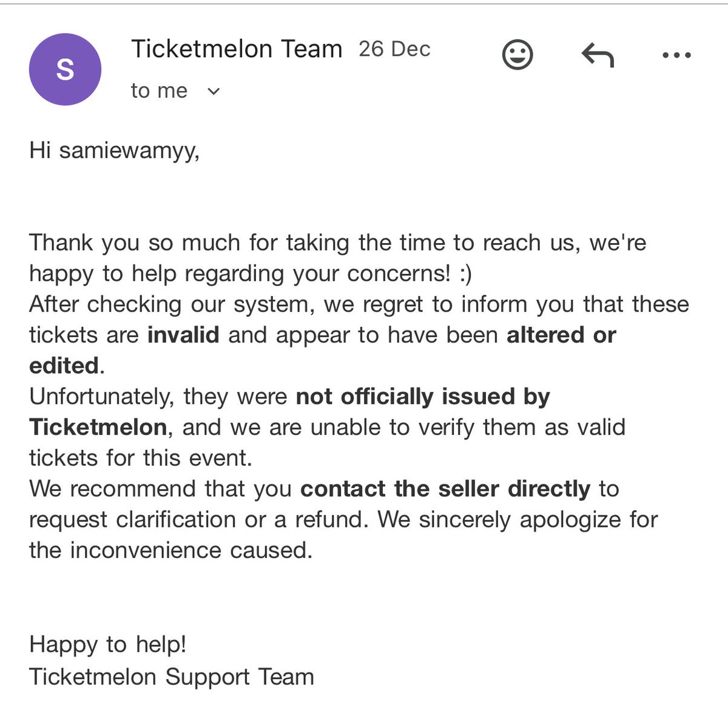The width and height of the screenshot is (728, 713).
Task: Tap the sentence starting 'Thank you so much'
Action: coord(338,258)
